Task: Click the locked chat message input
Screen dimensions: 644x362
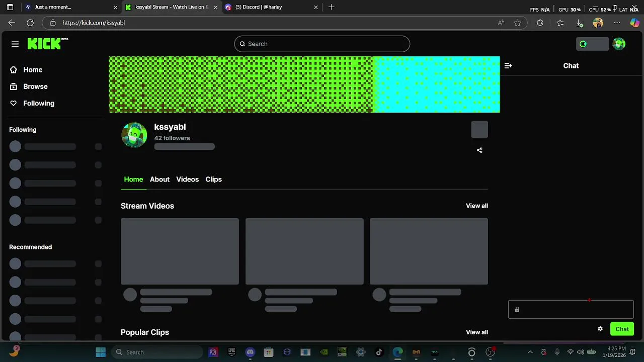Action: [x=571, y=310]
